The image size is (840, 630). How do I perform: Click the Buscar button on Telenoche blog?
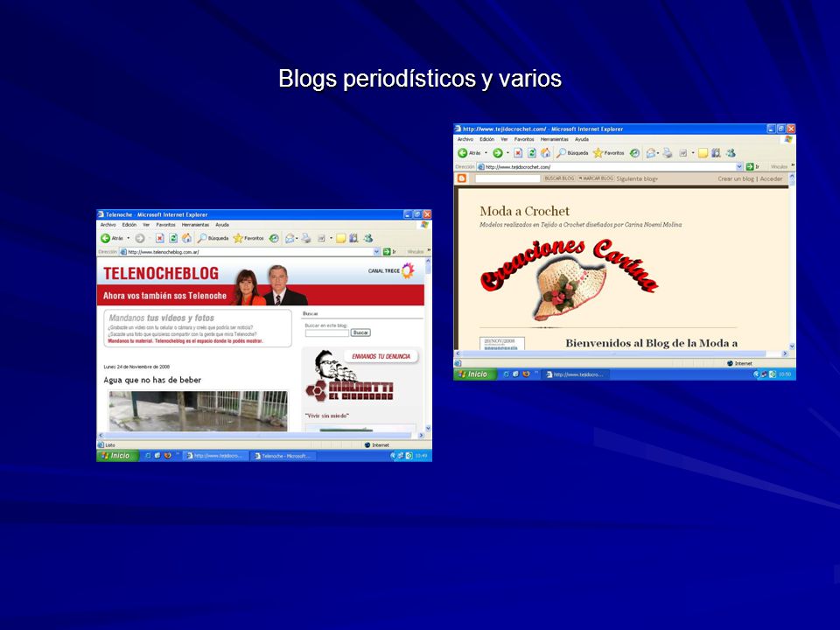click(x=360, y=332)
